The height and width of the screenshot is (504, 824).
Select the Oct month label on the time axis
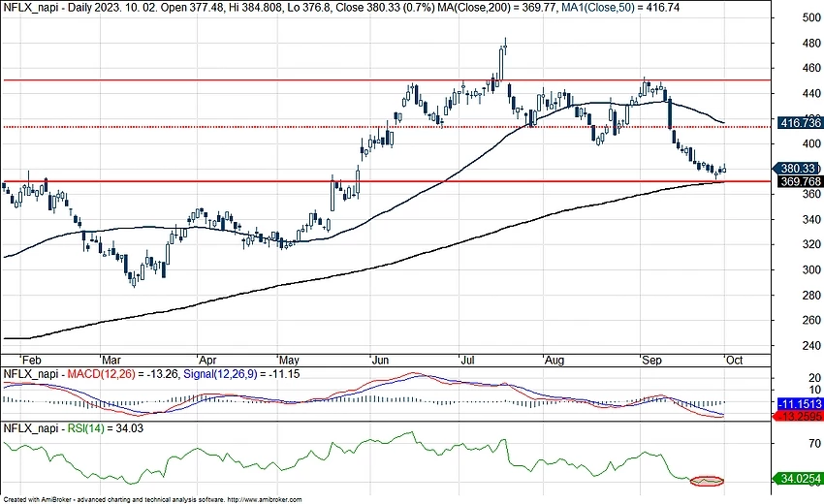pos(734,360)
